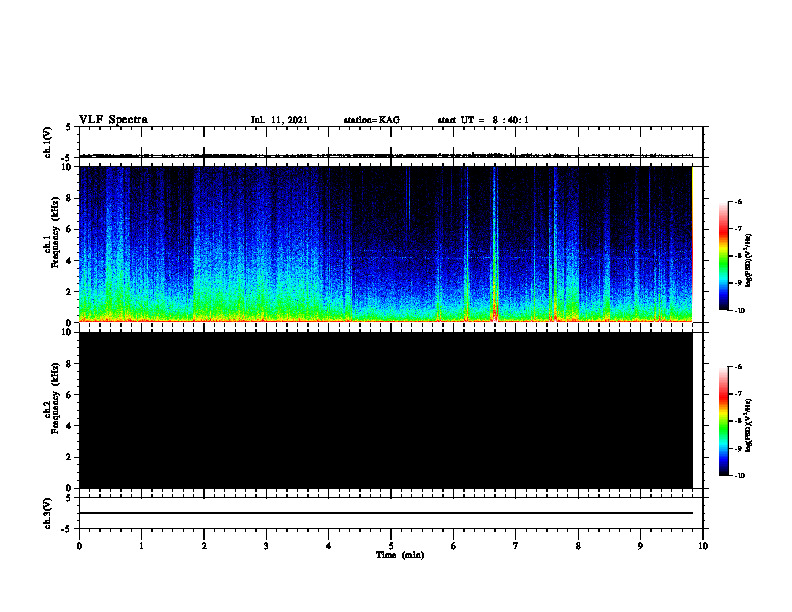The width and height of the screenshot is (792, 612).
Task: Click the "Time (min)" axis label
Action: point(400,555)
